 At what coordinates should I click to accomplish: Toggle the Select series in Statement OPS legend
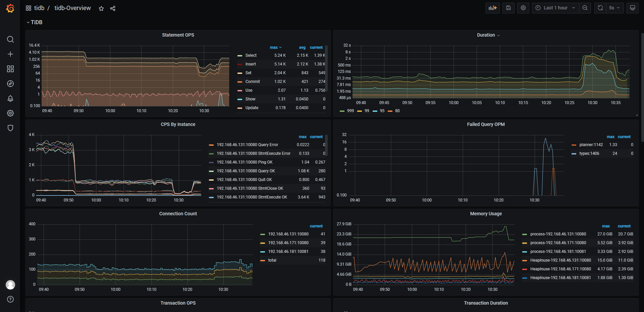click(x=251, y=55)
